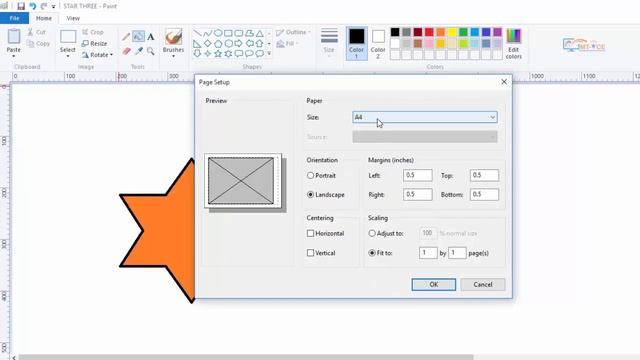Expand the Select dropdown arrow
Viewport: 640px width, 360px height.
pos(68,56)
